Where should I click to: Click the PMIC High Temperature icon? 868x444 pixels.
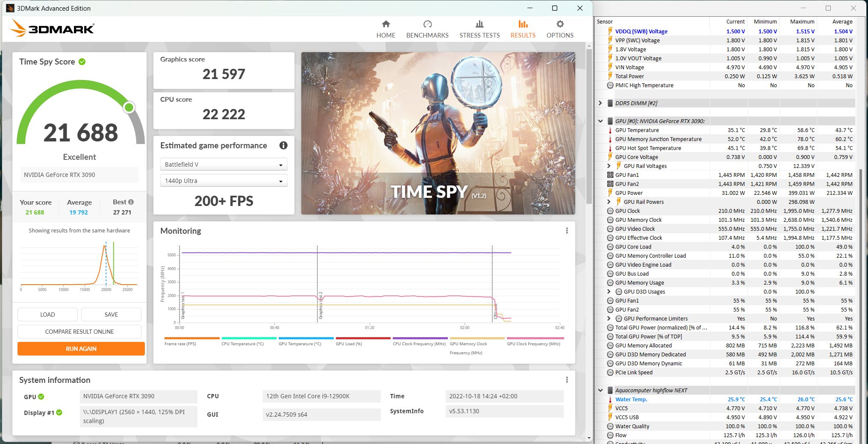click(x=610, y=85)
